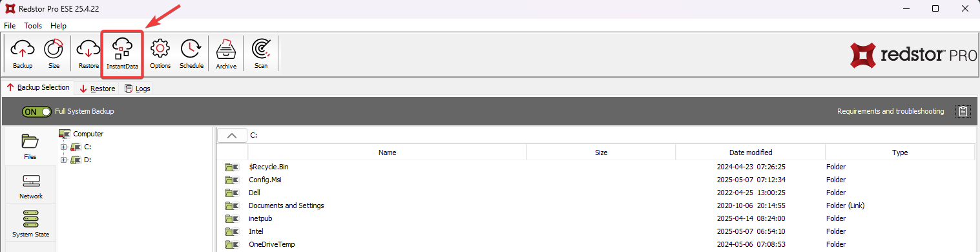Viewport: 980px width, 252px height.
Task: Sort files by Date modified column
Action: (751, 152)
